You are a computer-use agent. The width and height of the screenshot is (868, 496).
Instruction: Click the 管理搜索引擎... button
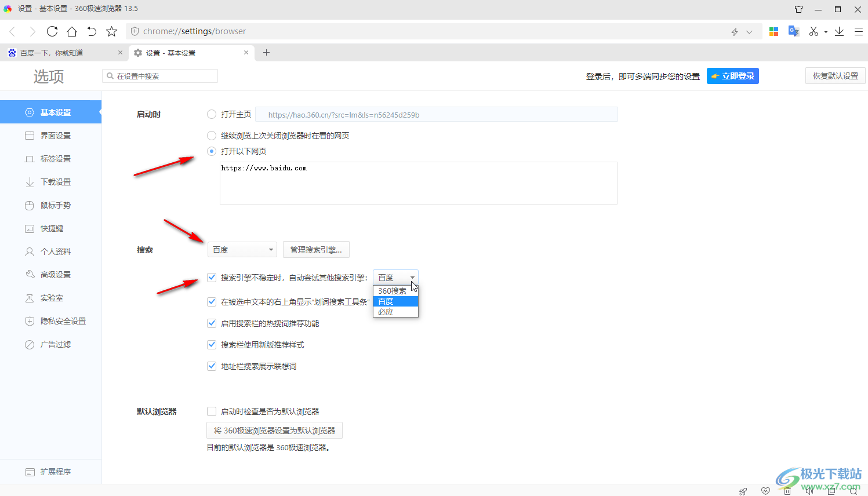[x=316, y=250]
